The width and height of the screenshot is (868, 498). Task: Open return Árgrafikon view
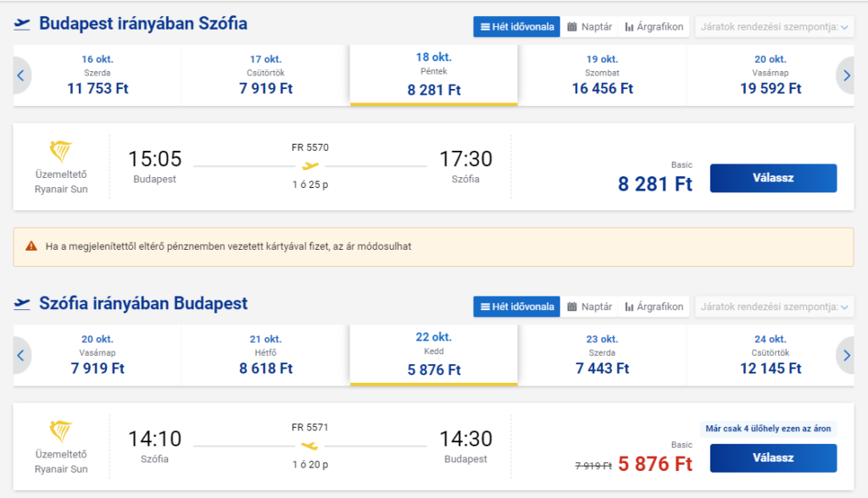pos(654,307)
